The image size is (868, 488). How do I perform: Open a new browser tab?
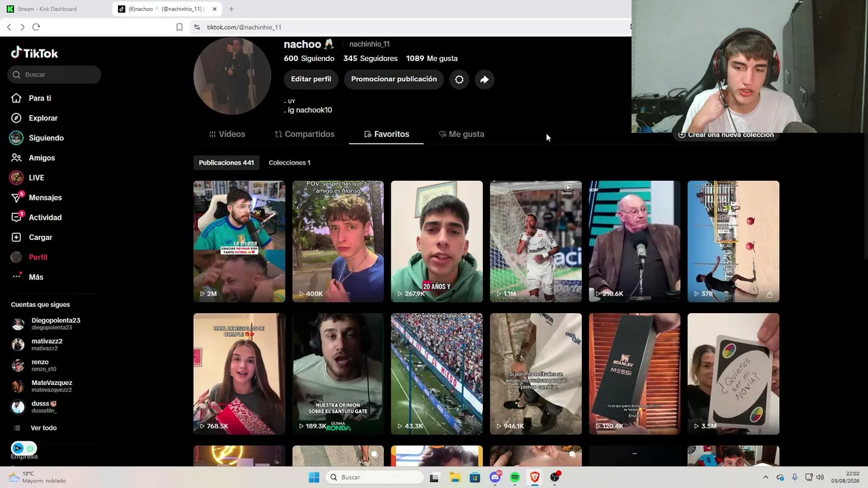[231, 9]
